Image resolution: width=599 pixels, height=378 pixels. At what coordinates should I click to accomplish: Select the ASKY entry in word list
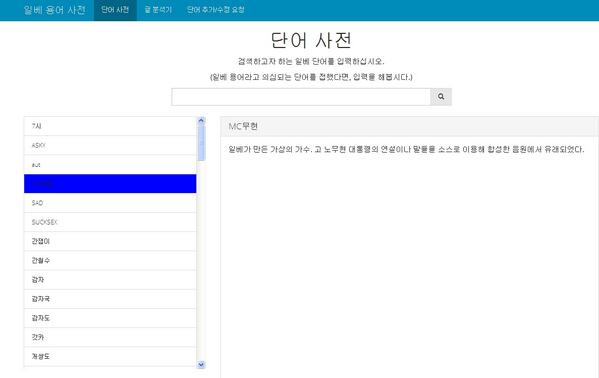point(110,145)
